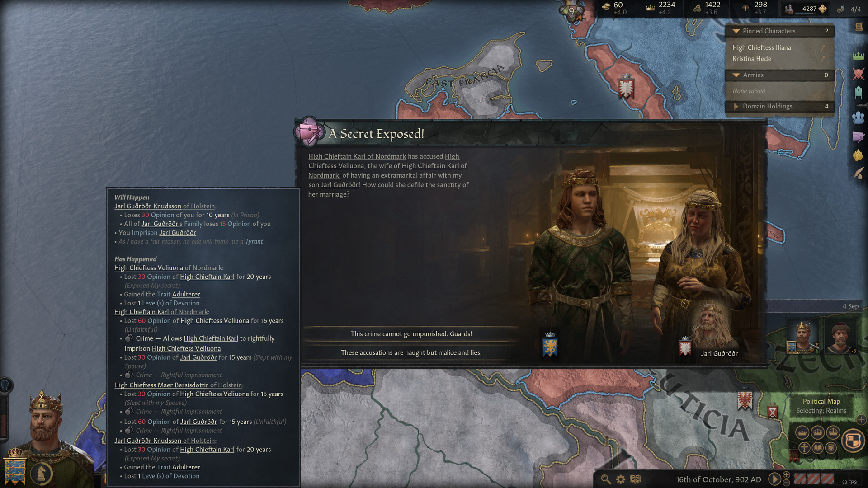Image resolution: width=868 pixels, height=488 pixels.
Task: Open military crossed swords sidebar icon
Action: (858, 74)
